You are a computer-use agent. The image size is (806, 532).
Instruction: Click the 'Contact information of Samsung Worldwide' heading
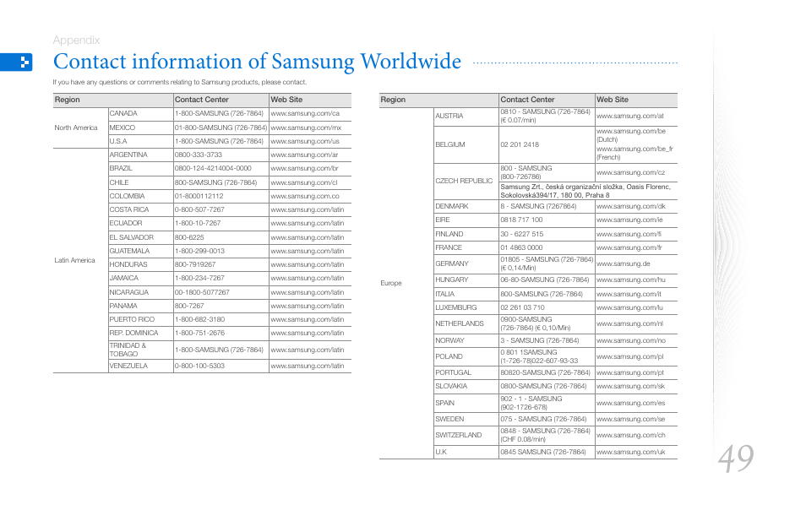click(x=257, y=61)
